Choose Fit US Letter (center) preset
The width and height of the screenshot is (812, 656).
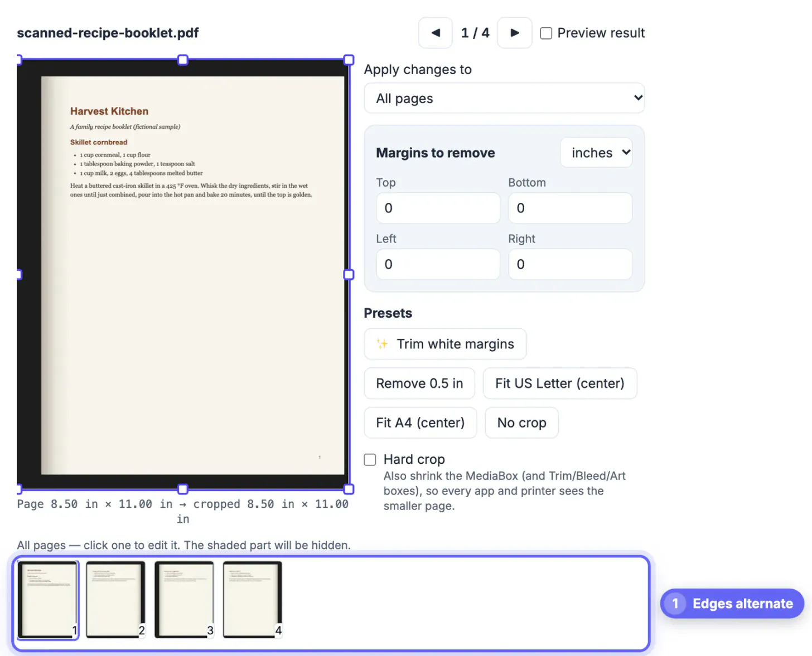click(x=560, y=383)
